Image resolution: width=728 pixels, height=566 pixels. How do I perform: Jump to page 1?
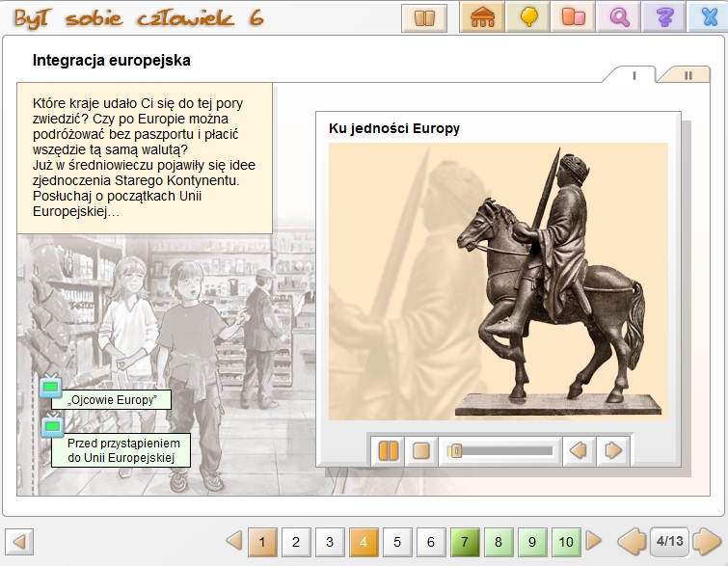point(262,542)
